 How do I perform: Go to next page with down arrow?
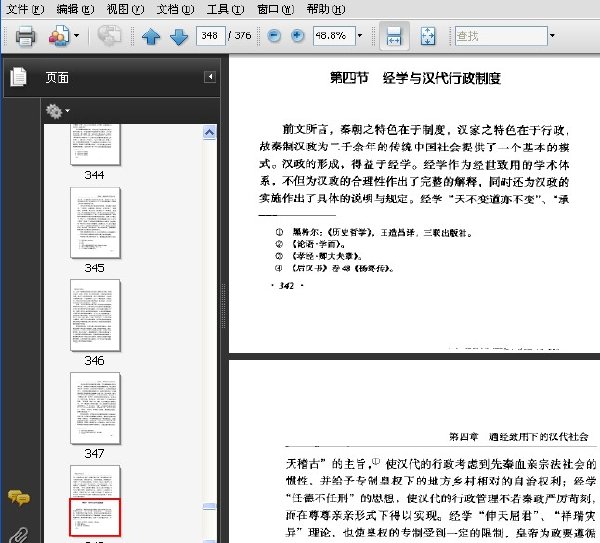(x=179, y=37)
